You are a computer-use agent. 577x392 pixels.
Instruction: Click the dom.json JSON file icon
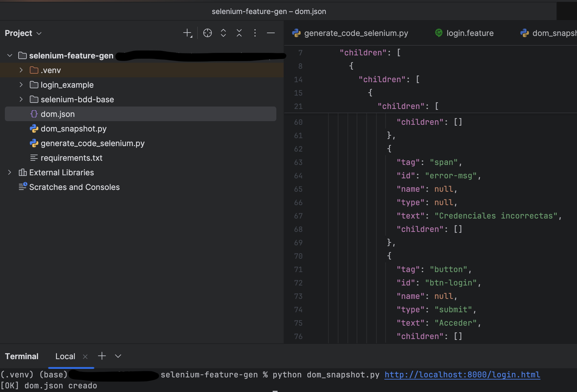[34, 114]
